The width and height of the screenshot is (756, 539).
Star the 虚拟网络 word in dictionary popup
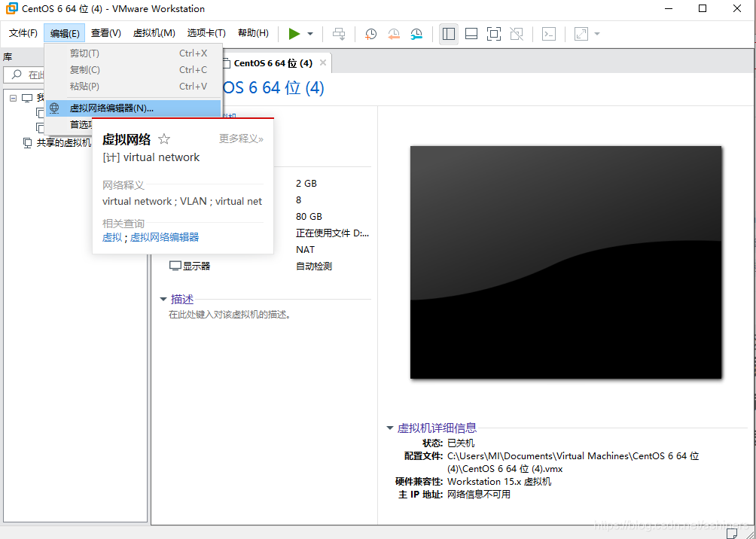point(164,139)
